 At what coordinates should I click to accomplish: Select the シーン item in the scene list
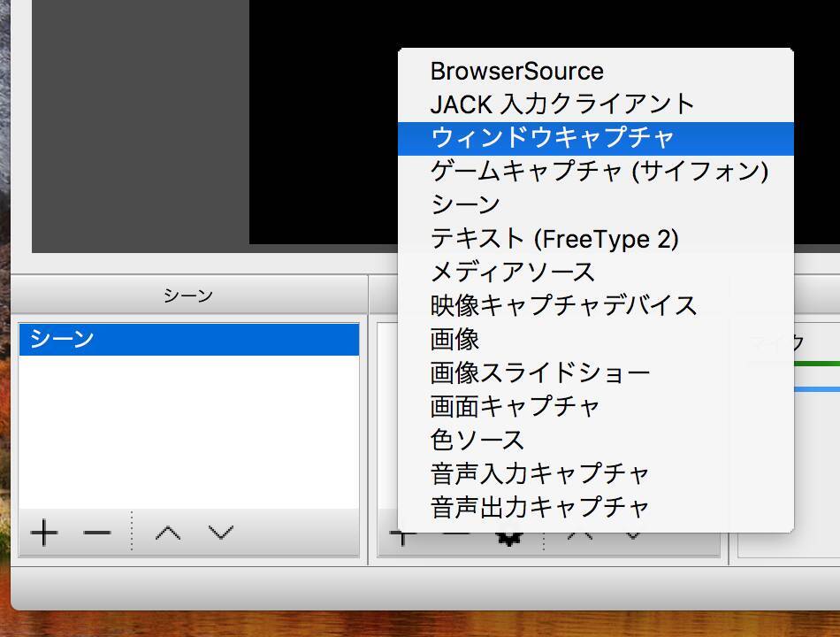click(188, 340)
